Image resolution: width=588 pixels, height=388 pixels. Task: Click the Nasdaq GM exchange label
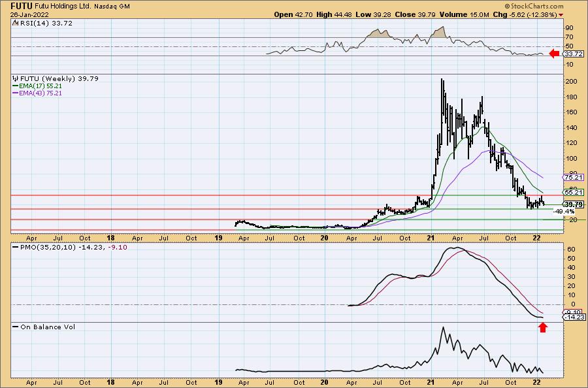(112, 7)
